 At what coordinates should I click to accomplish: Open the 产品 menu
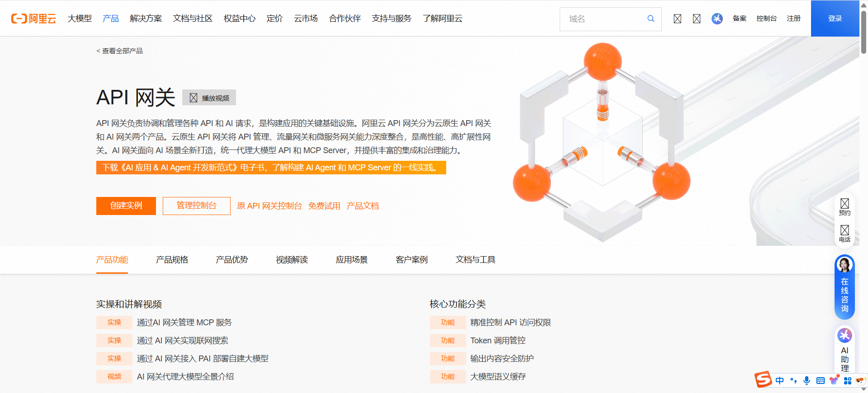[111, 19]
